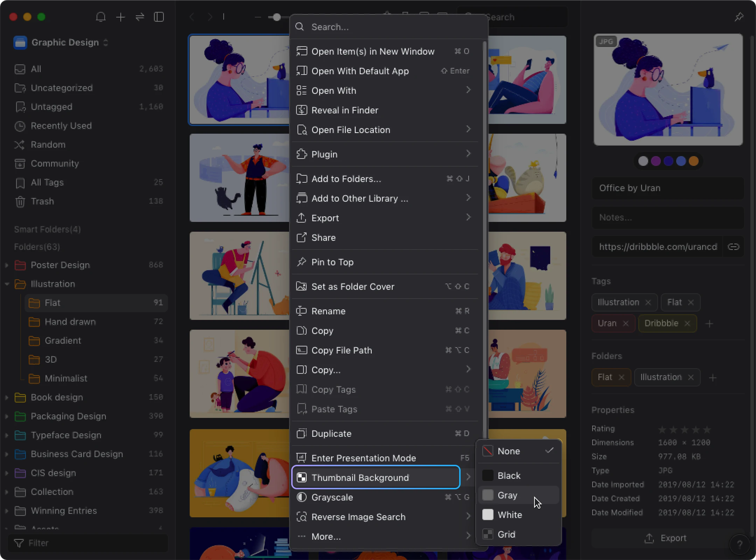Click the Random shuffle icon
The height and width of the screenshot is (560, 756).
point(20,145)
